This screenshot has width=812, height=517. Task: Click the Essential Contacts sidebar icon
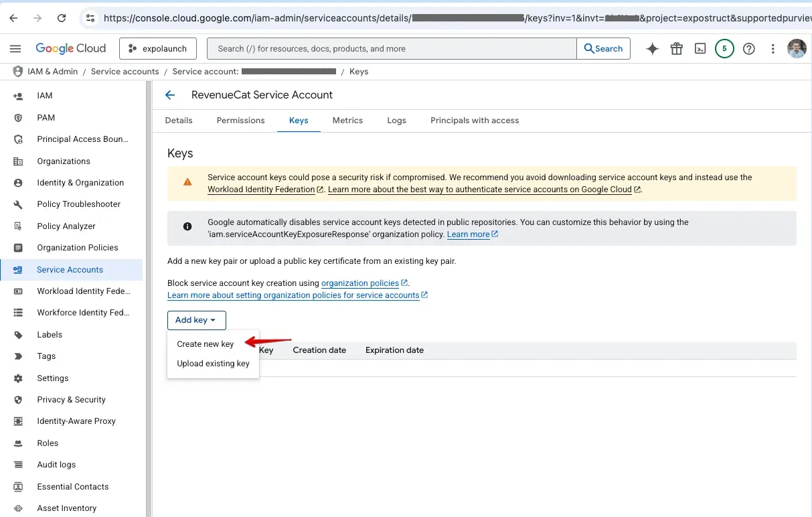(18, 487)
